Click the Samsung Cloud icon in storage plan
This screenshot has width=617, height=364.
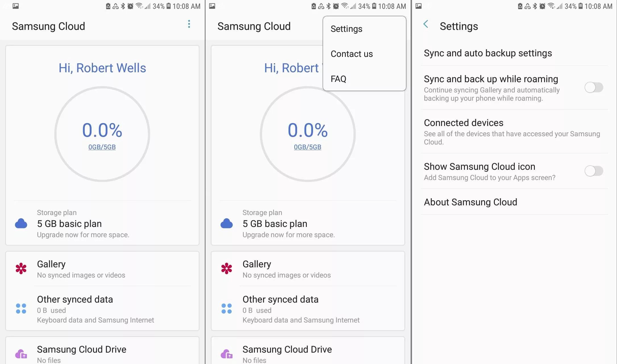[x=21, y=223]
